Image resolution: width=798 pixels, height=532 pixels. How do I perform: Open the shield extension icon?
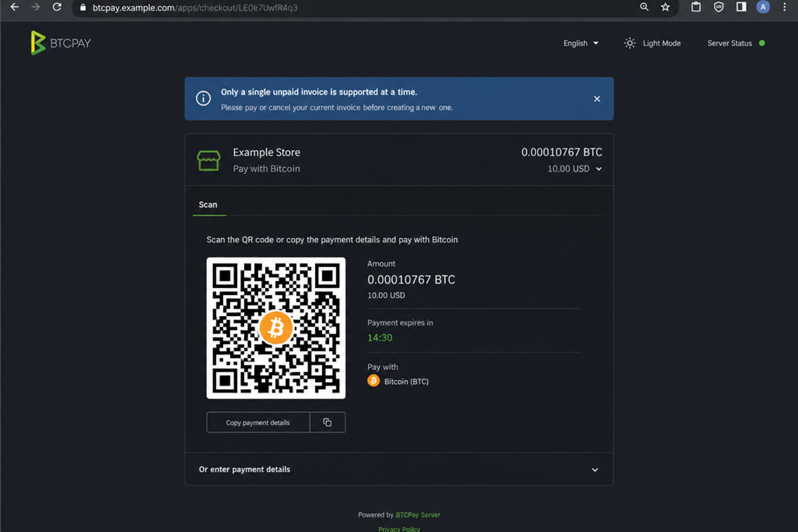click(x=719, y=7)
